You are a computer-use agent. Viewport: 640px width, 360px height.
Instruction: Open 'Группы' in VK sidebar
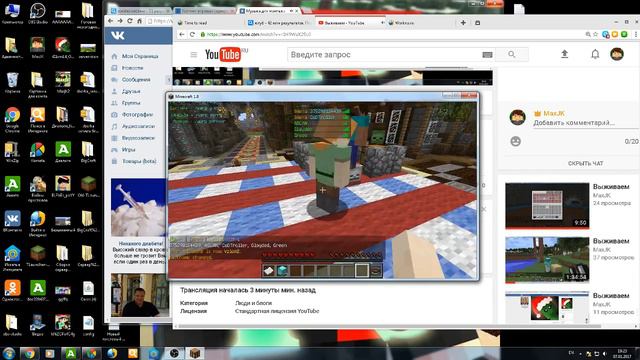[x=131, y=103]
